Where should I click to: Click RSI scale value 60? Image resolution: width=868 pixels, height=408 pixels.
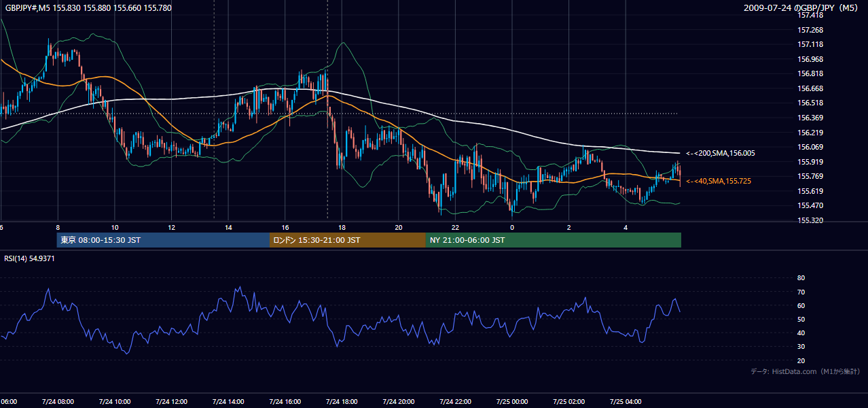[801, 305]
